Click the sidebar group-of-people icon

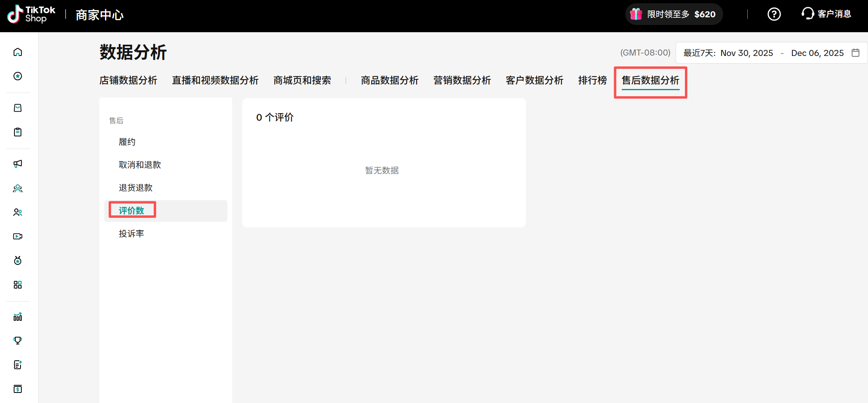tap(18, 188)
